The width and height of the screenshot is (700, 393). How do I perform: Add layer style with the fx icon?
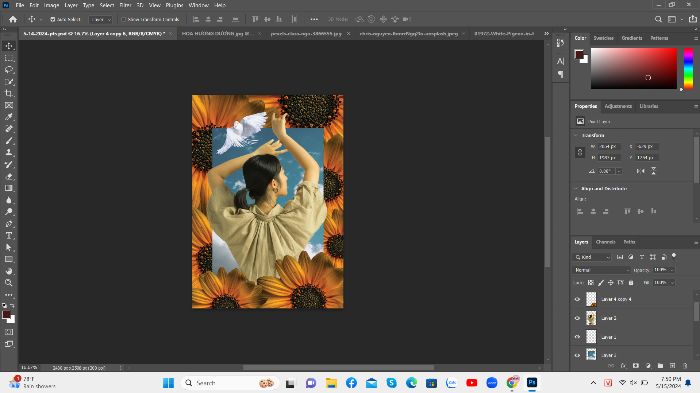623,366
